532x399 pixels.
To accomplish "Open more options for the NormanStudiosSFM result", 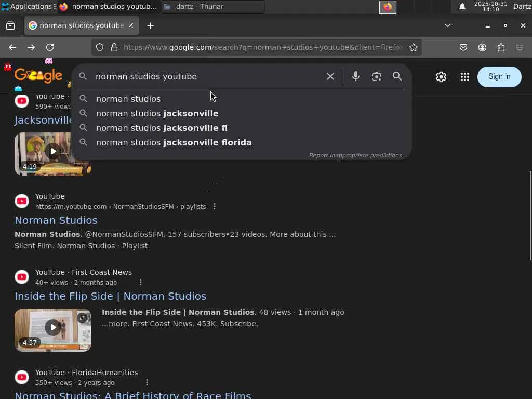I will pos(215,206).
